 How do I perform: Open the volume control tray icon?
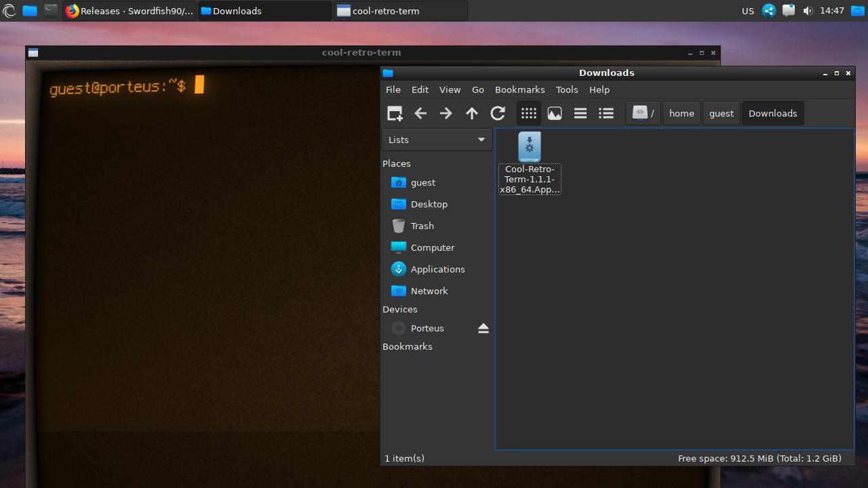pos(808,11)
